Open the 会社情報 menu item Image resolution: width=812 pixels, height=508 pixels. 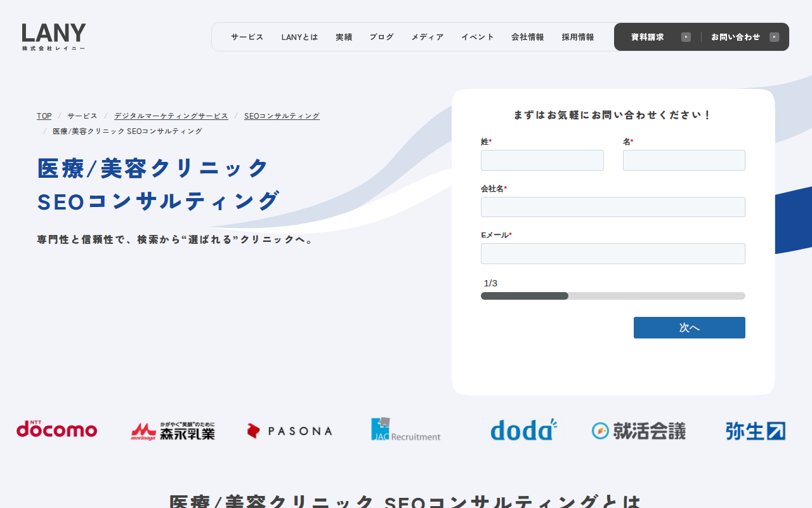[x=528, y=37]
